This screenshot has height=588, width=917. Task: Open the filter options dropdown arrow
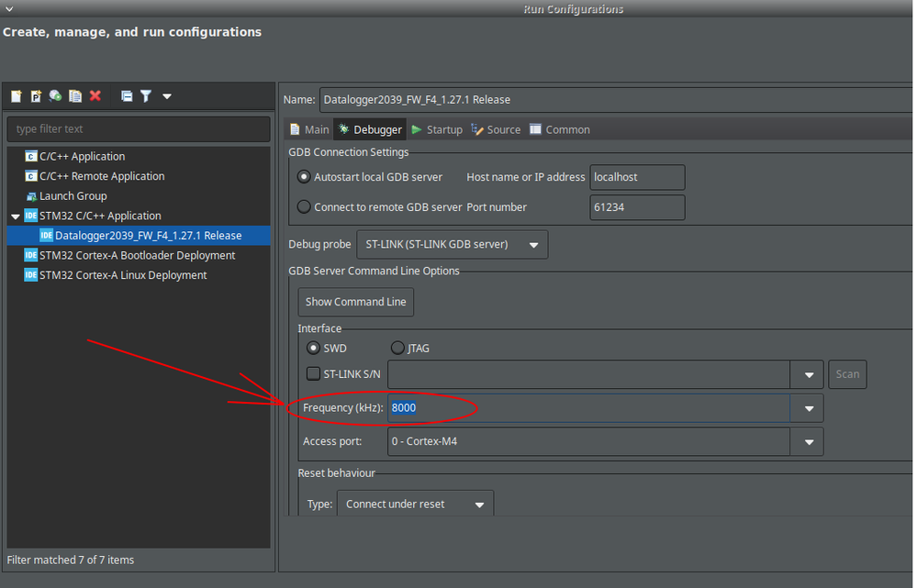pyautogui.click(x=167, y=96)
